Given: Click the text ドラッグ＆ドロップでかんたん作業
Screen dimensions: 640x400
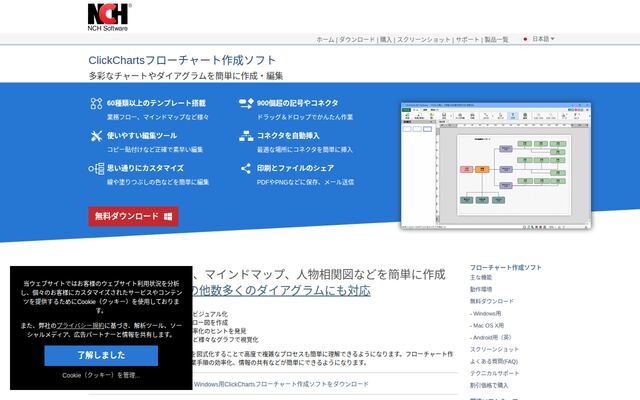Looking at the screenshot, I should (x=305, y=117).
